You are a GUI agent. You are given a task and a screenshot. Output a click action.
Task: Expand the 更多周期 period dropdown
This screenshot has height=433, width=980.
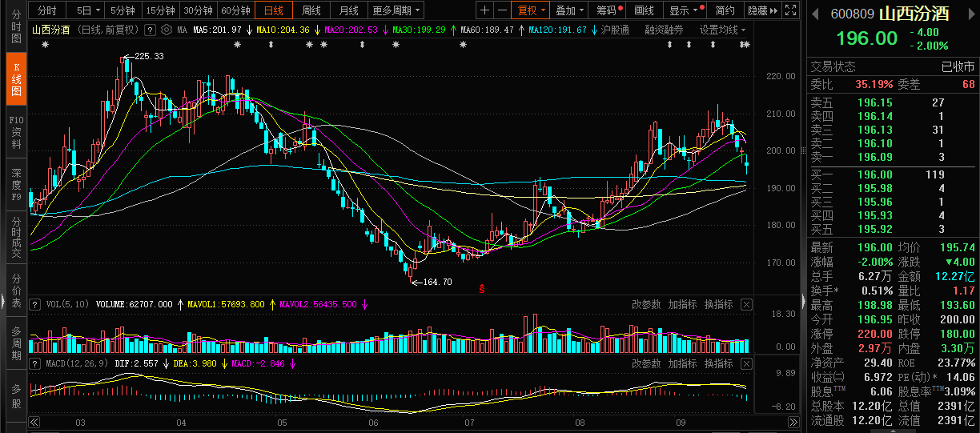pyautogui.click(x=396, y=10)
